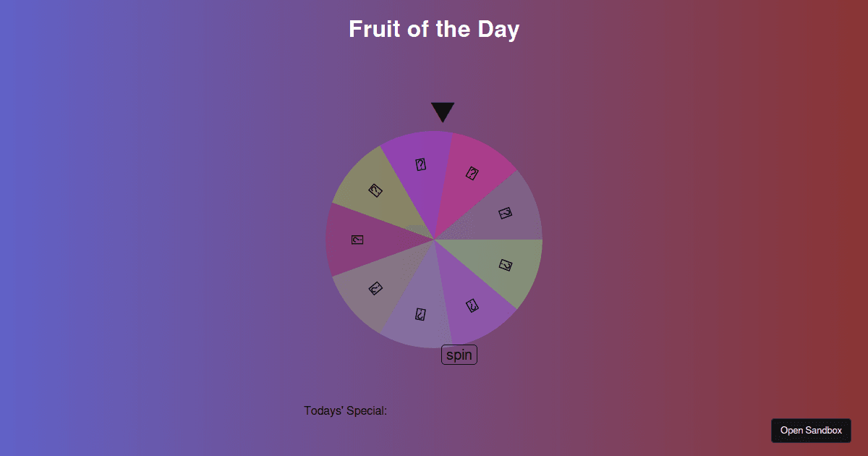868x456 pixels.
Task: Click the Open Sandbox button
Action: (x=811, y=430)
